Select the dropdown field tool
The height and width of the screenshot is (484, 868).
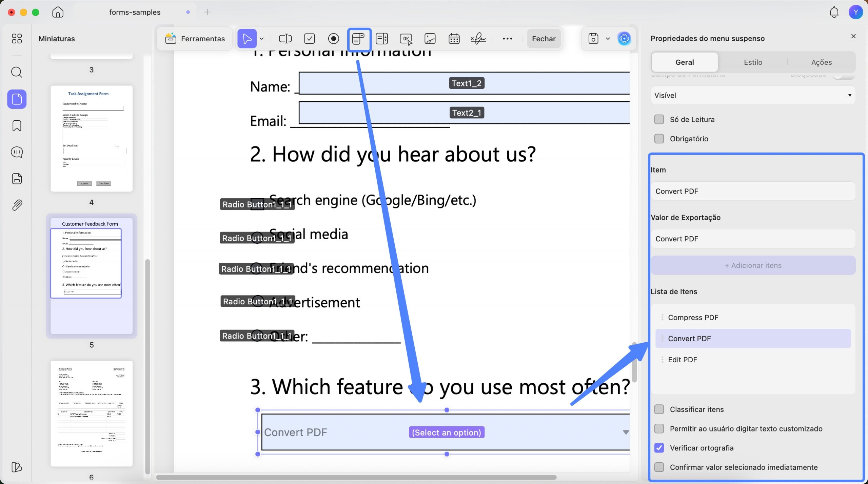coord(359,39)
